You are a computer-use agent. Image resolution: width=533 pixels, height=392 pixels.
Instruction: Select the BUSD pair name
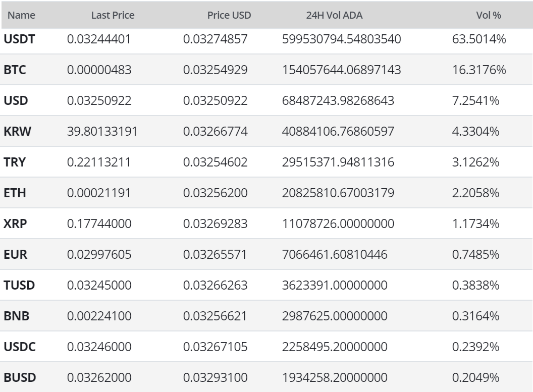click(x=20, y=377)
